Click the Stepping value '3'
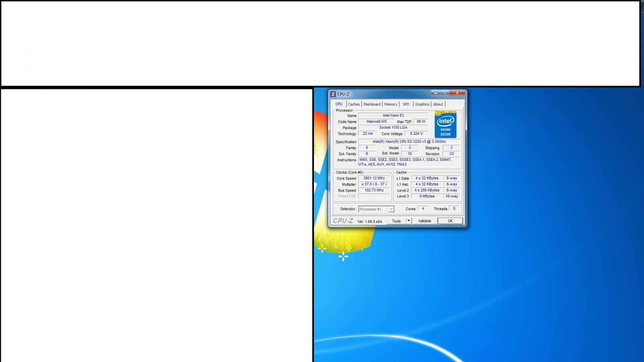Viewport: 644px width, 362px height. (451, 148)
